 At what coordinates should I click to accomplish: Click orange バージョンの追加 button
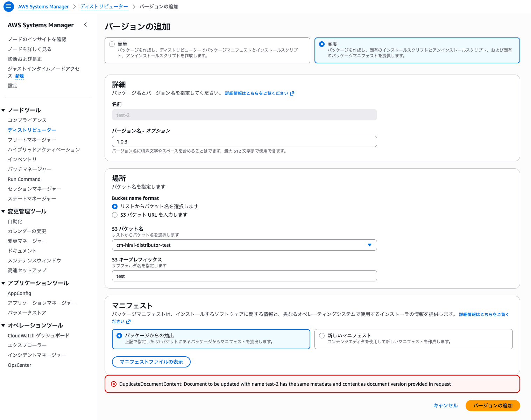(493, 406)
